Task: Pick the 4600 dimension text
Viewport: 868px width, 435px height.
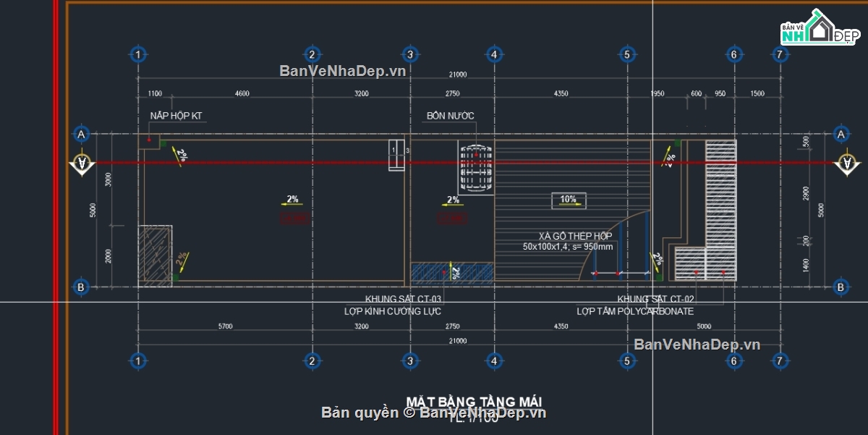Action: (x=242, y=93)
